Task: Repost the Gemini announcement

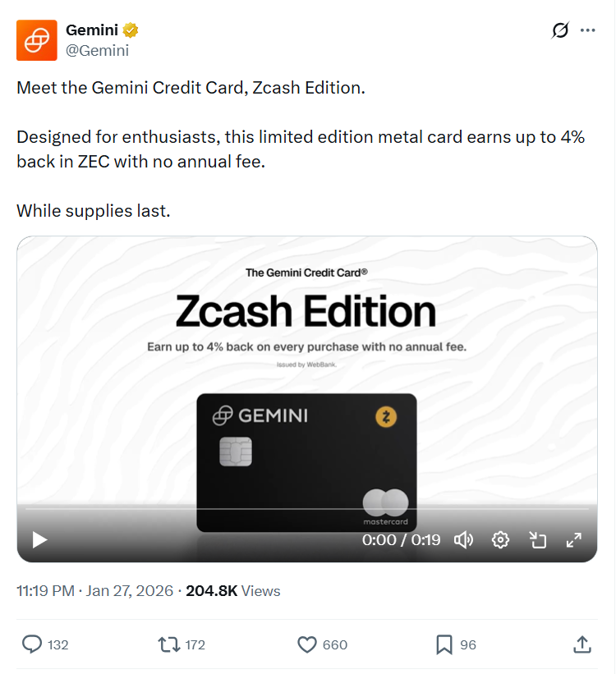Action: [169, 645]
